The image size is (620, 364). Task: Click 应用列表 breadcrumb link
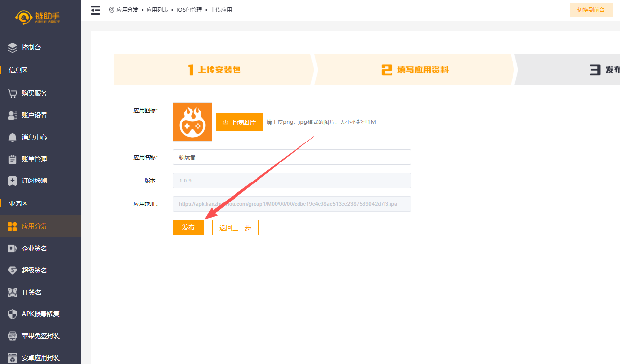[158, 10]
